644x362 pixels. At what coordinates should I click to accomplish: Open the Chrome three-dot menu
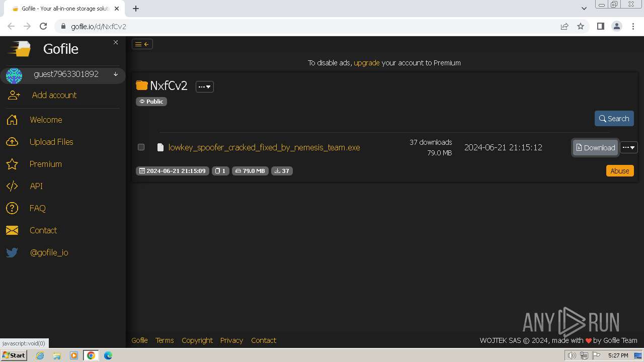pos(633,27)
